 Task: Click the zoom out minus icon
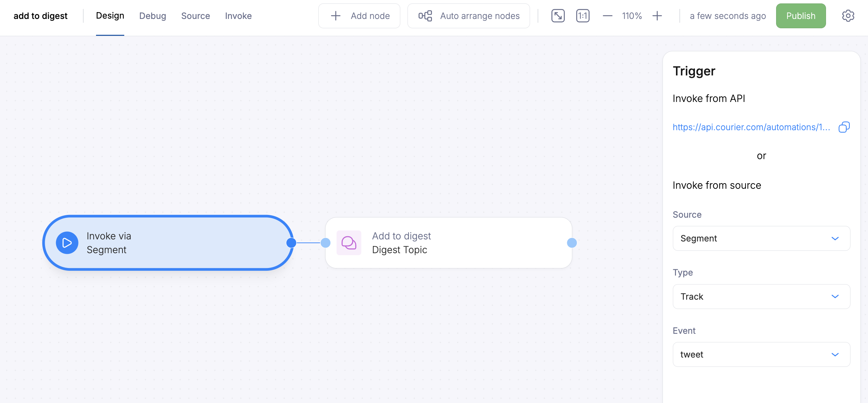pyautogui.click(x=607, y=15)
